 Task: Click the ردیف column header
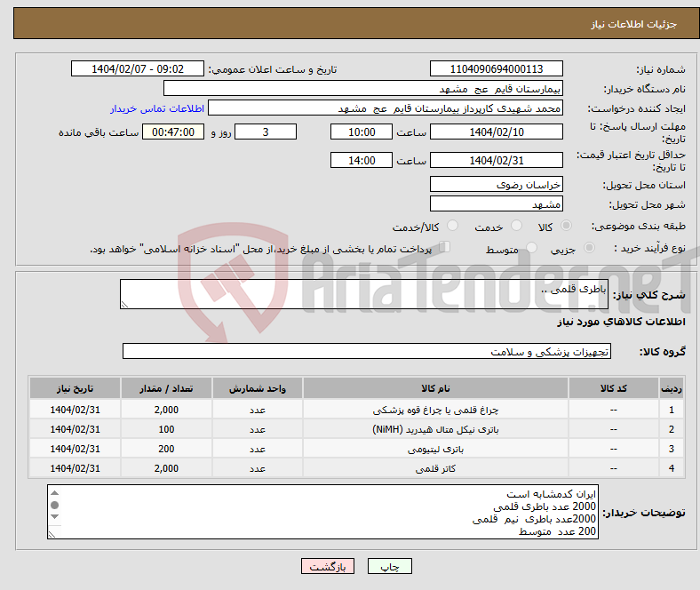coord(672,388)
